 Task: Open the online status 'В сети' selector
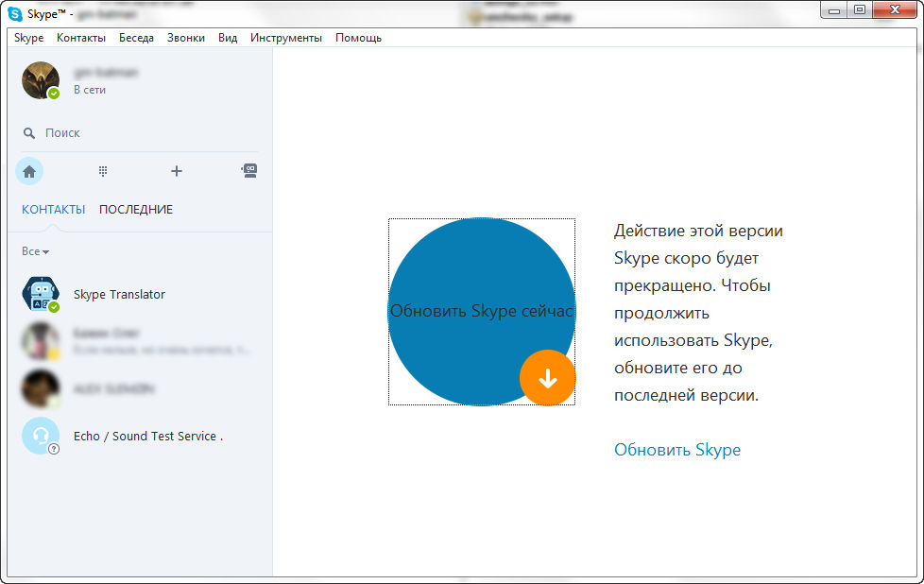90,90
